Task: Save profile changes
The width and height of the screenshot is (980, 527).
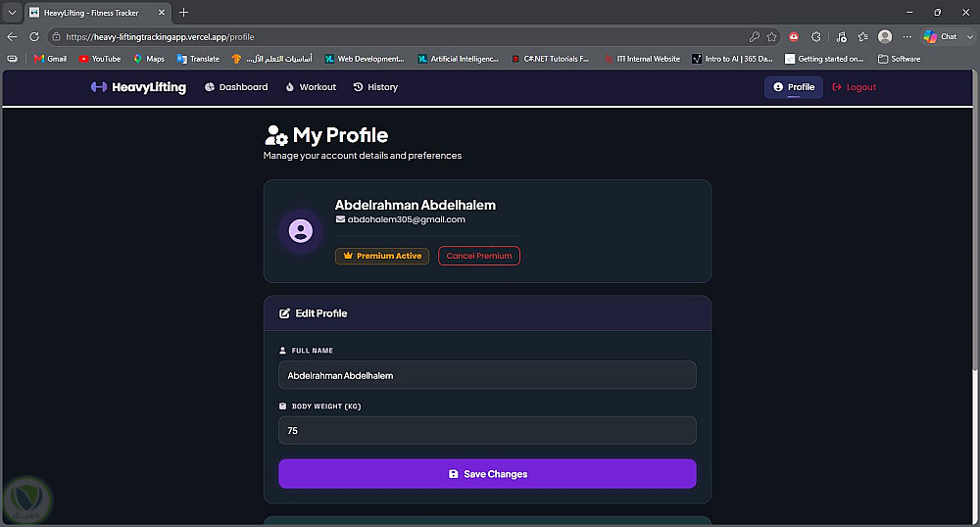Action: pyautogui.click(x=487, y=474)
